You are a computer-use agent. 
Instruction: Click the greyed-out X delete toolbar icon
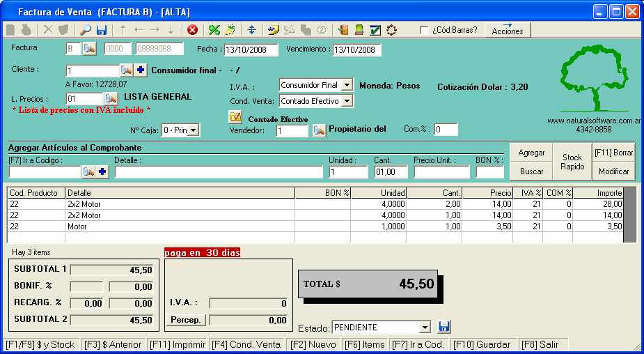point(49,29)
